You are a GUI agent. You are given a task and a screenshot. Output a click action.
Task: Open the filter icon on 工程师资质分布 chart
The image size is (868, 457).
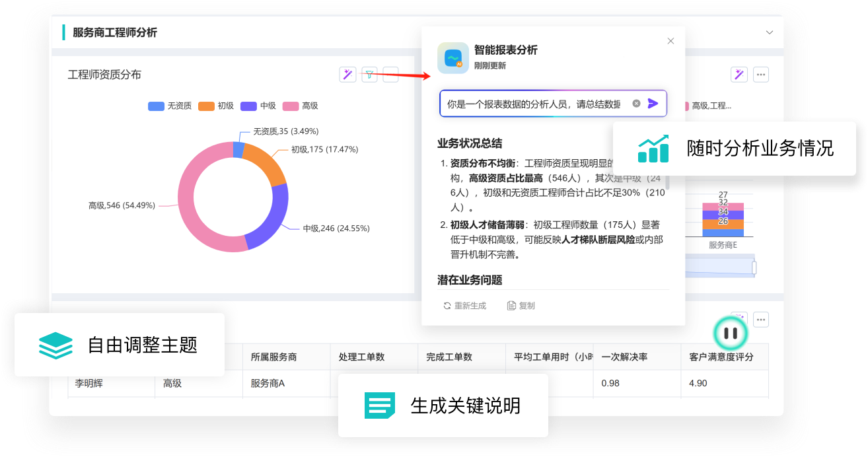pos(369,75)
